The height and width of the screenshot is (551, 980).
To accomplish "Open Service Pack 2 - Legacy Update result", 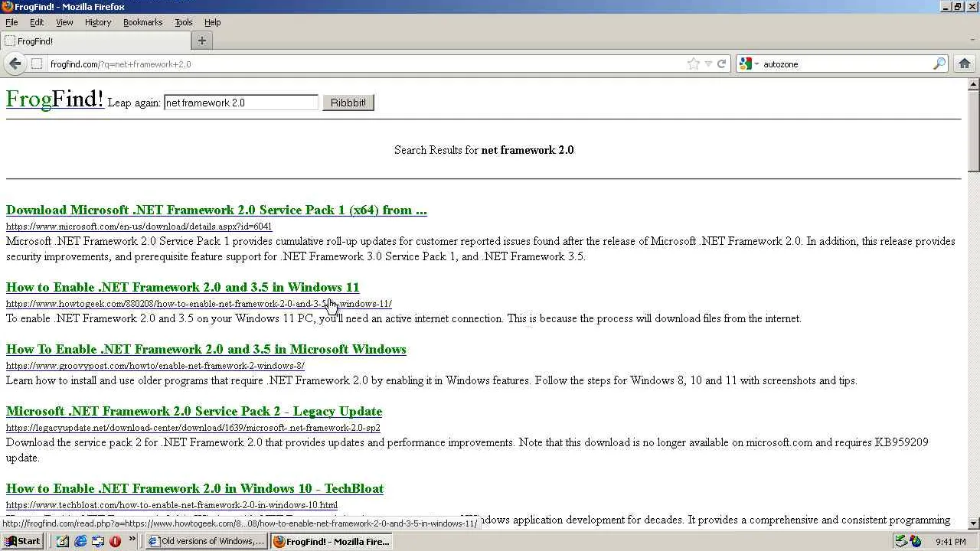I will pyautogui.click(x=194, y=412).
